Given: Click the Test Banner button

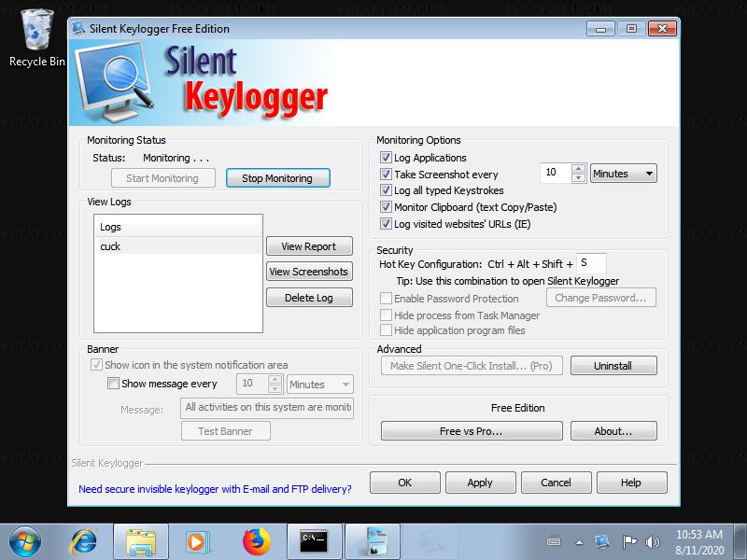Looking at the screenshot, I should pyautogui.click(x=225, y=431).
